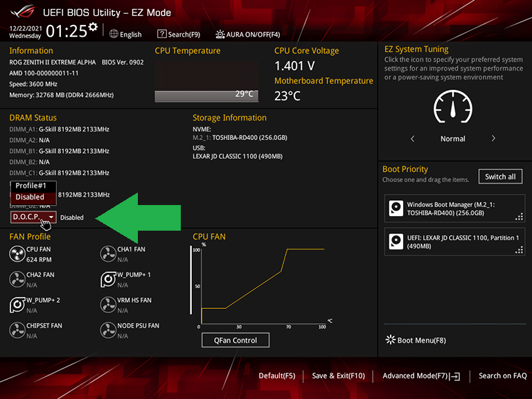The height and width of the screenshot is (399, 532).
Task: Open QFan Control
Action: click(x=236, y=340)
